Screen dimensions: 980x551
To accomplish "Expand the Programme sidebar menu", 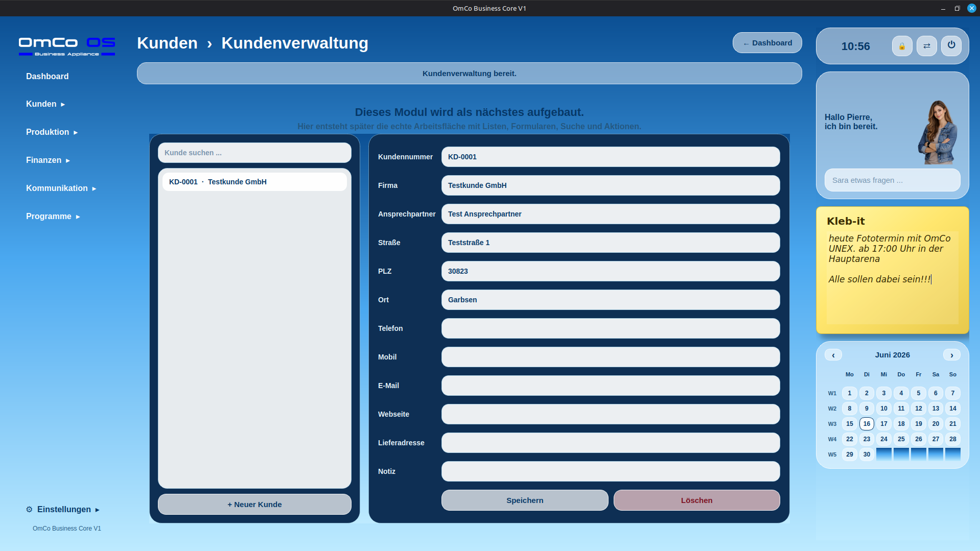I will 53,216.
